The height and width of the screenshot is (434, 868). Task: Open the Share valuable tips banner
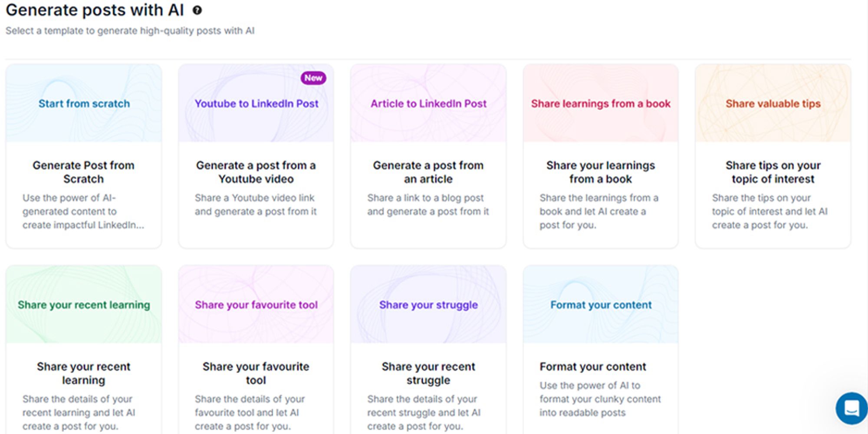coord(773,103)
